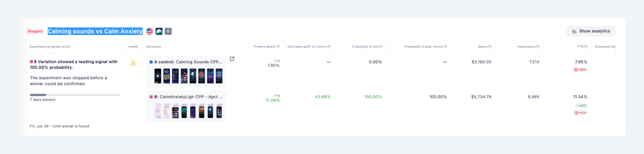Click the red 39% decrease badge
This screenshot has height=154, width=644.
coord(580,70)
